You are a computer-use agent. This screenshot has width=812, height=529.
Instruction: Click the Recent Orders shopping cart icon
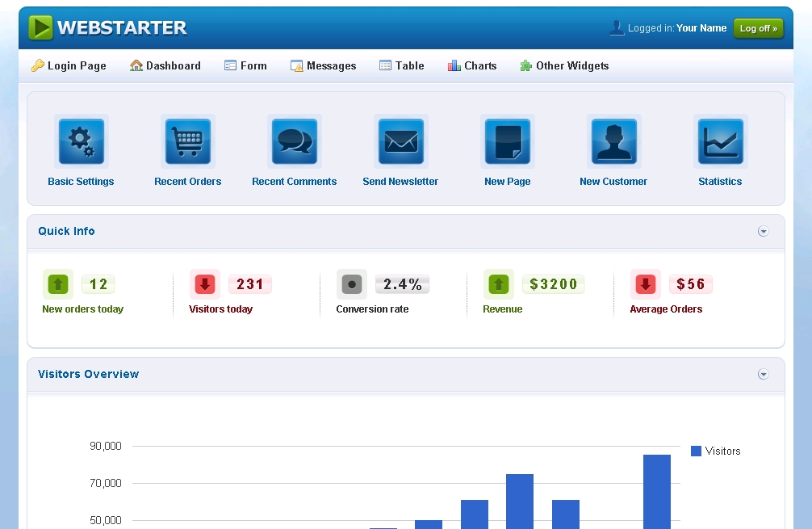[x=188, y=142]
